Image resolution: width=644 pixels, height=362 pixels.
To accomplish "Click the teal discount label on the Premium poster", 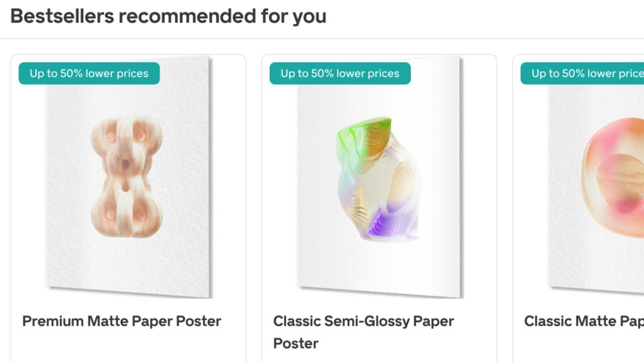I will point(89,73).
